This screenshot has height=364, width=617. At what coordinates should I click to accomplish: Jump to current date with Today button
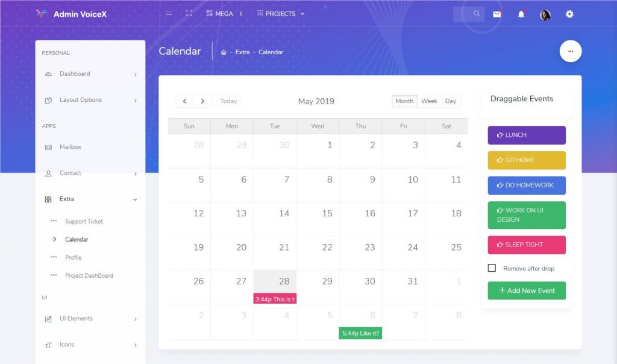[228, 101]
